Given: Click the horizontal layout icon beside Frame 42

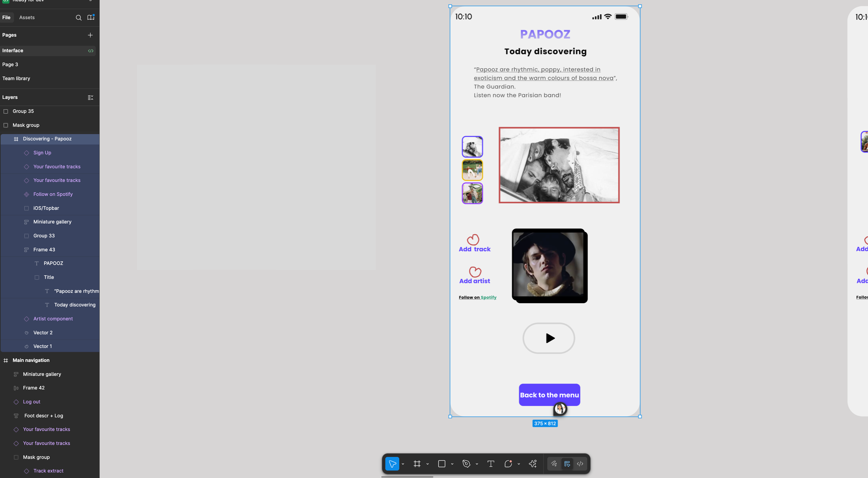Looking at the screenshot, I should [16, 388].
